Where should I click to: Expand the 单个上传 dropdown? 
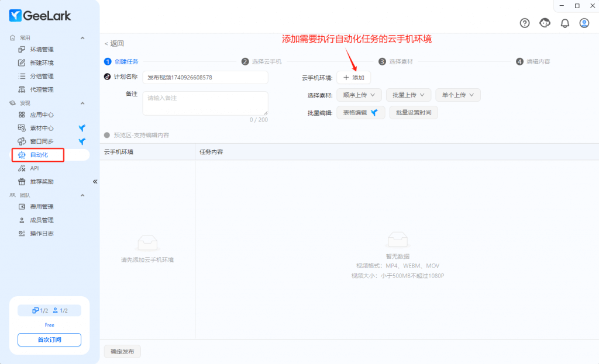coord(457,95)
